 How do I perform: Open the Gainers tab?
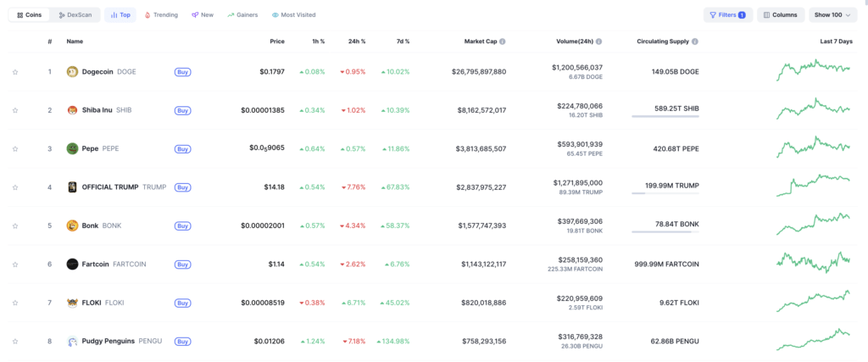(242, 15)
